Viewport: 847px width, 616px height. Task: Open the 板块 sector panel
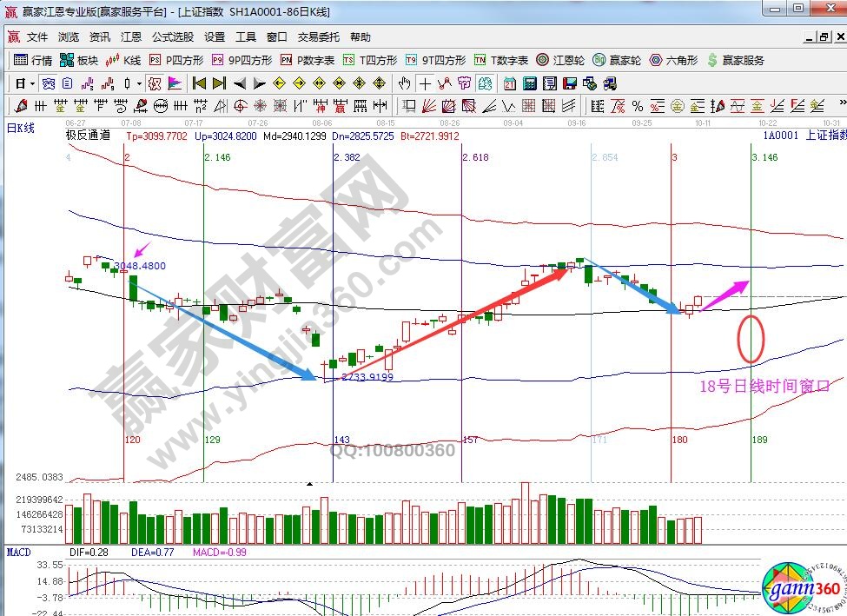[x=78, y=61]
